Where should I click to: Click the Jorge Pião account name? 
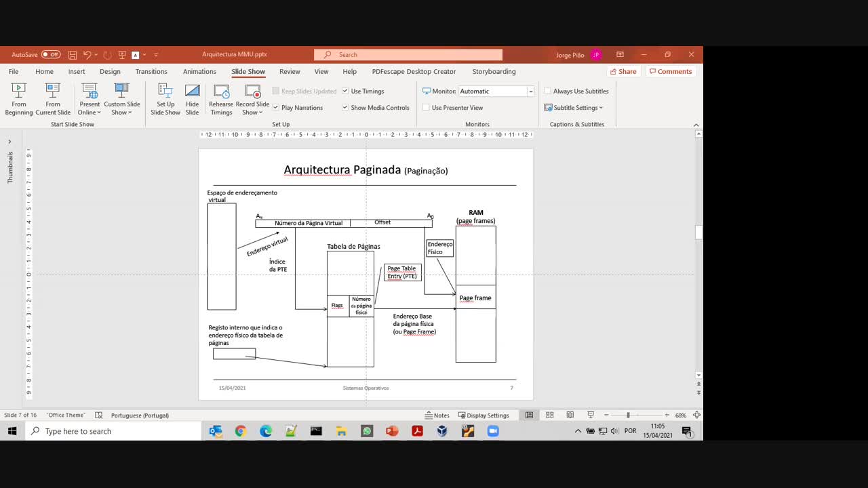570,55
